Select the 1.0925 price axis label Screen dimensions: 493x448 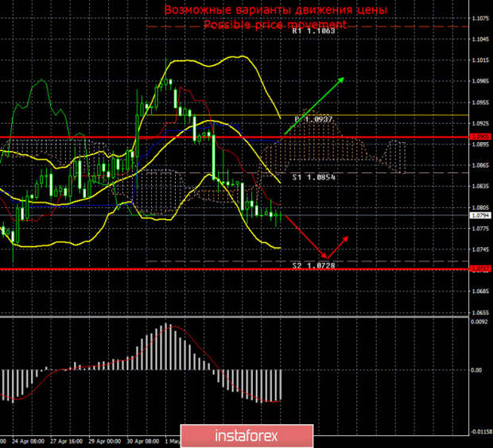tap(480, 123)
